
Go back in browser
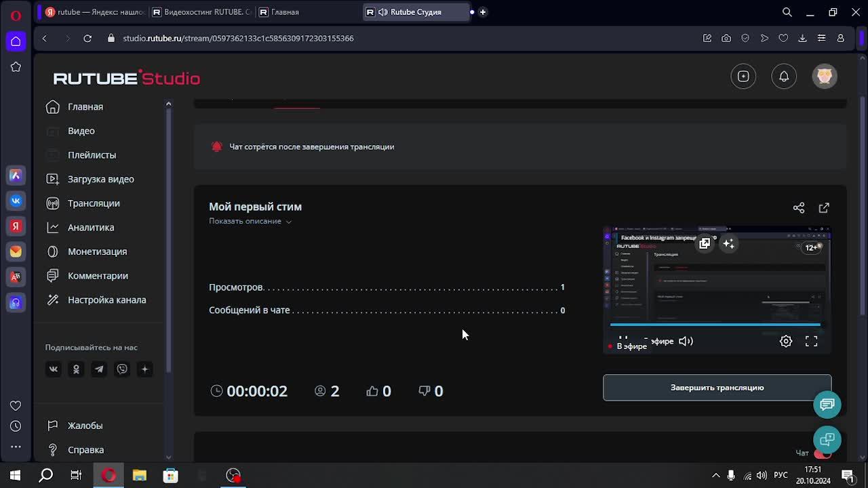pos(45,39)
